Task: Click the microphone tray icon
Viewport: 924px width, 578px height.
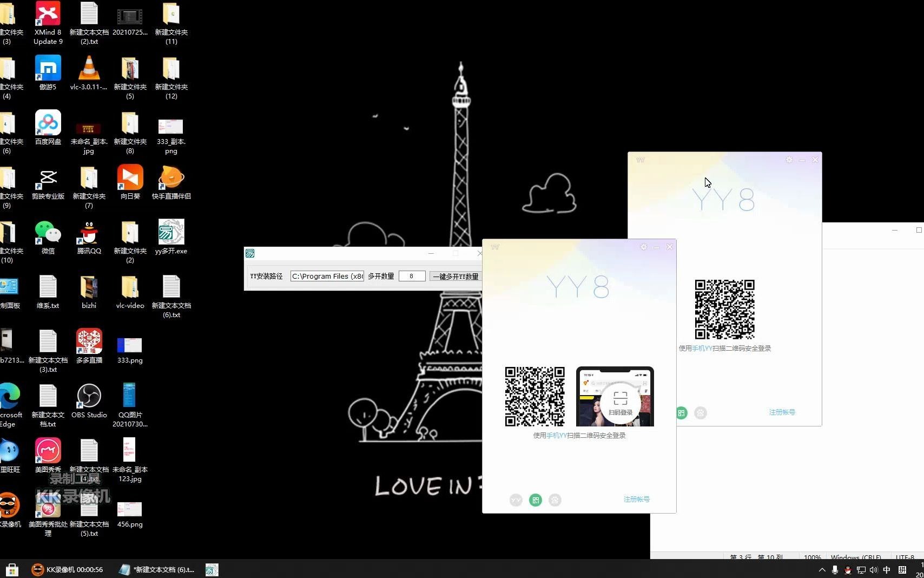Action: tap(835, 570)
